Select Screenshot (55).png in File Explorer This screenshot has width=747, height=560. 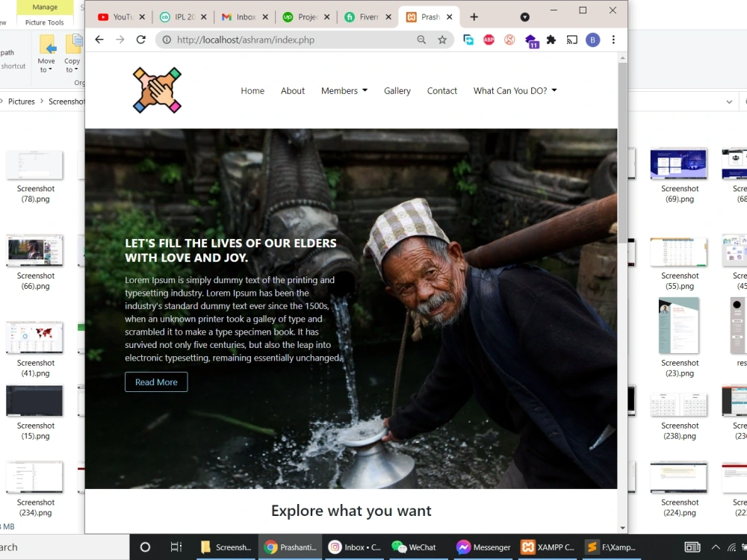pos(679,264)
